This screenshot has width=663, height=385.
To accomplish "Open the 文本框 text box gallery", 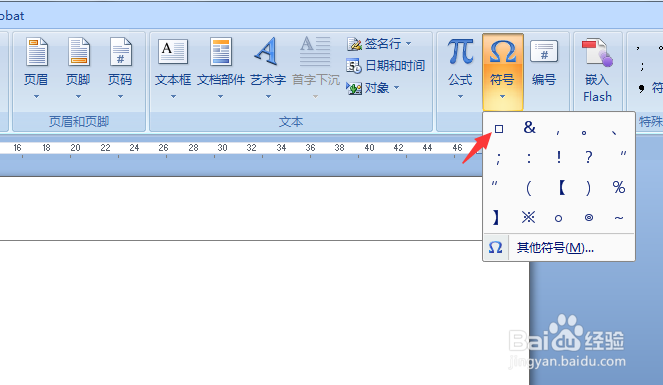I will point(173,68).
